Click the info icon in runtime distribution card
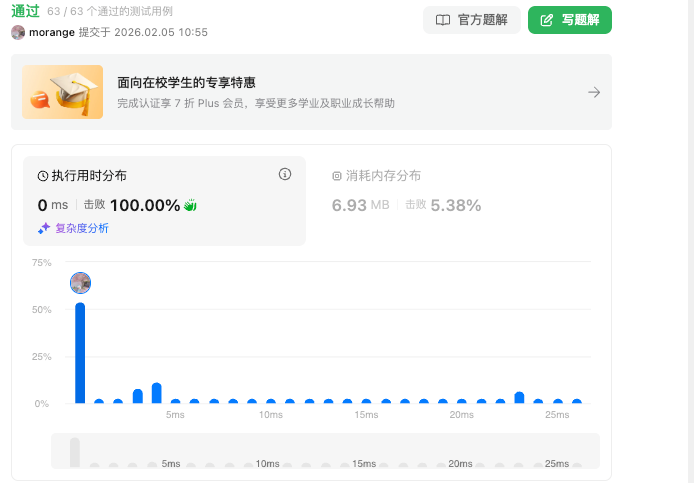 click(x=285, y=174)
